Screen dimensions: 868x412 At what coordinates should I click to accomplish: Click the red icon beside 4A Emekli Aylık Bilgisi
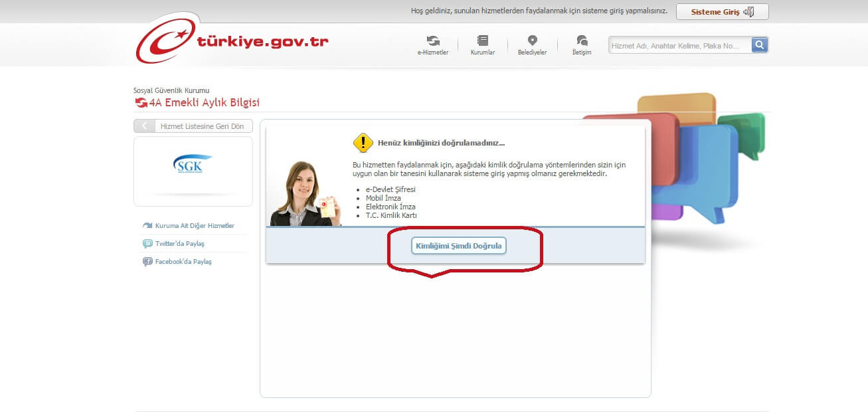[141, 102]
